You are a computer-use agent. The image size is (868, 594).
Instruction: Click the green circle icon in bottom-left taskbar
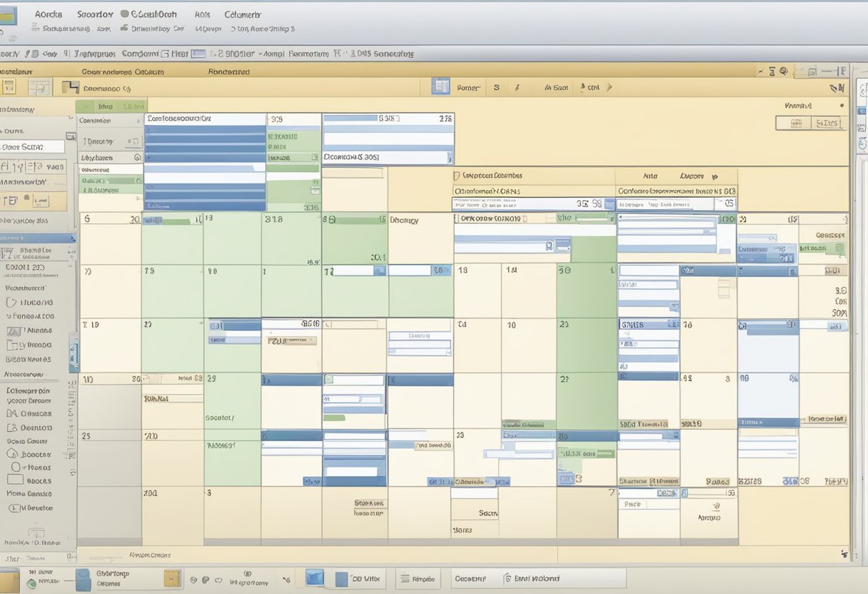pos(31,584)
